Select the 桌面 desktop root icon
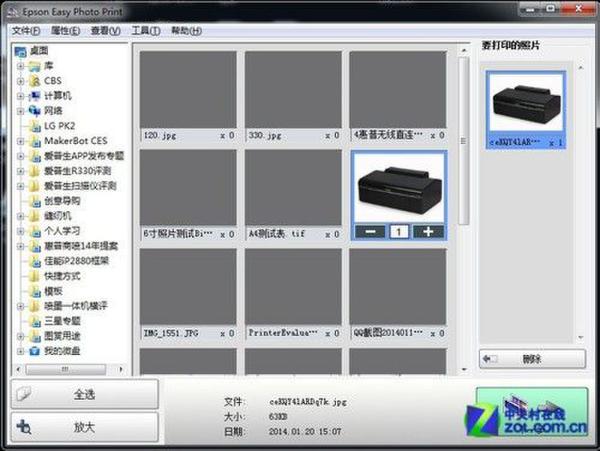This screenshot has height=451, width=600. tap(20, 51)
